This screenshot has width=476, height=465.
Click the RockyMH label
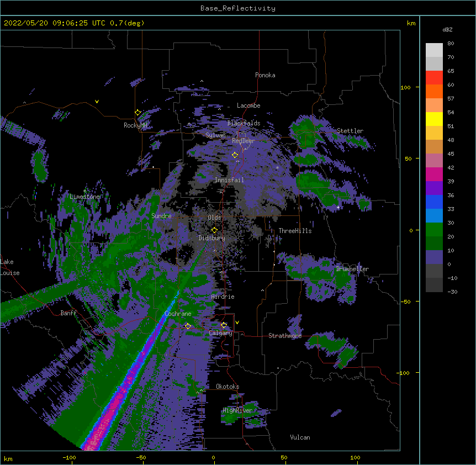(x=135, y=125)
